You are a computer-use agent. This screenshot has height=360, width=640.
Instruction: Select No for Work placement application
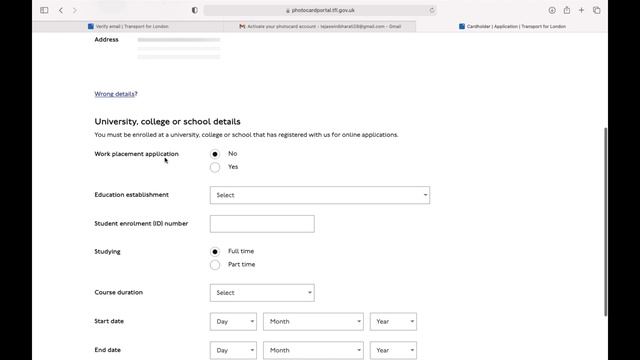215,154
